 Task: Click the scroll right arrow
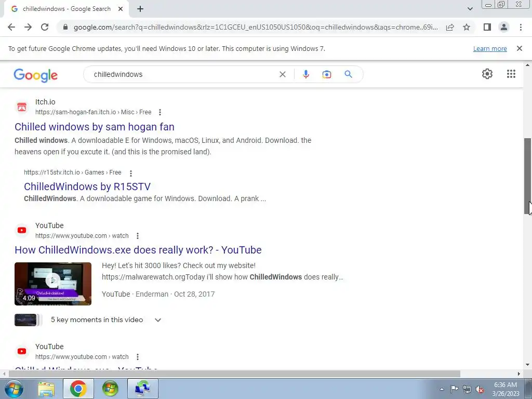coord(519,374)
